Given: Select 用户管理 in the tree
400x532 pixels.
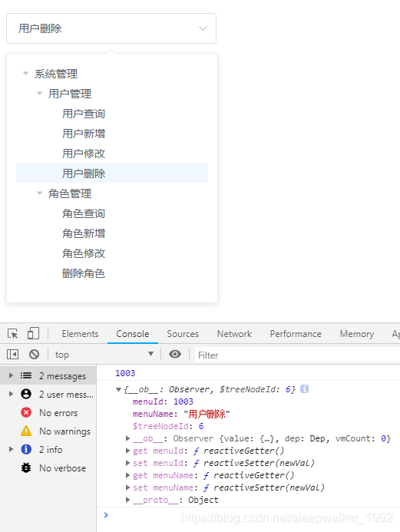Looking at the screenshot, I should click(x=70, y=94).
